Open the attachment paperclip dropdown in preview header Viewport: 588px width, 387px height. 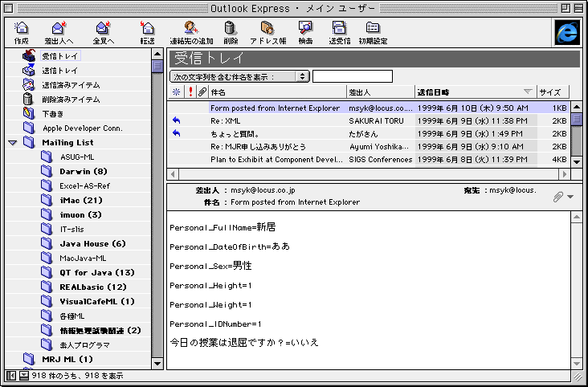562,197
